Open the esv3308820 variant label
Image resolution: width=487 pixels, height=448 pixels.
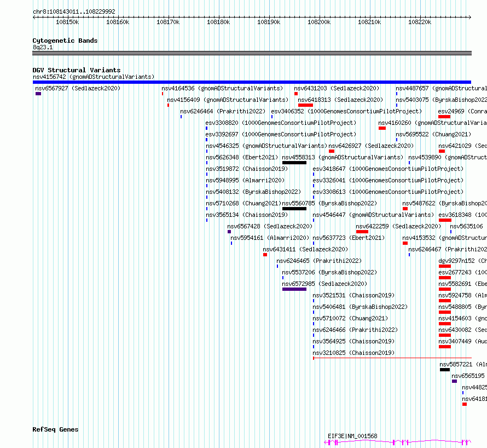point(281,123)
